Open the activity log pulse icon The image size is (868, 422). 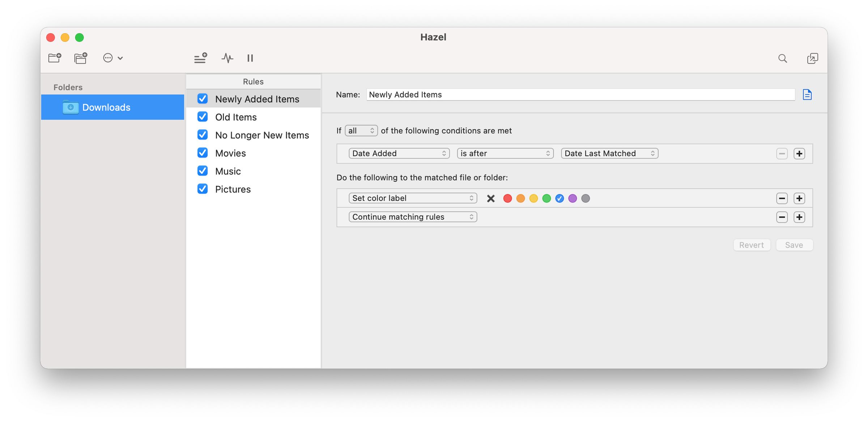227,58
